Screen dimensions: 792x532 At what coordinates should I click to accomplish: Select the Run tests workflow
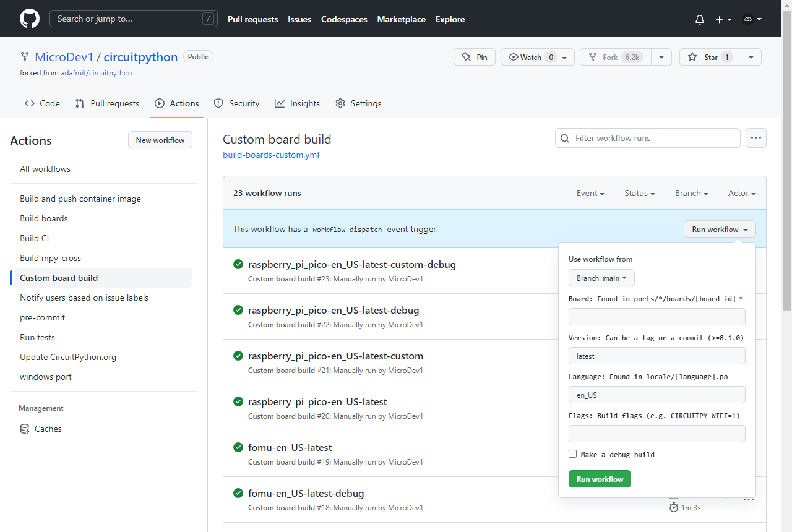(101, 337)
